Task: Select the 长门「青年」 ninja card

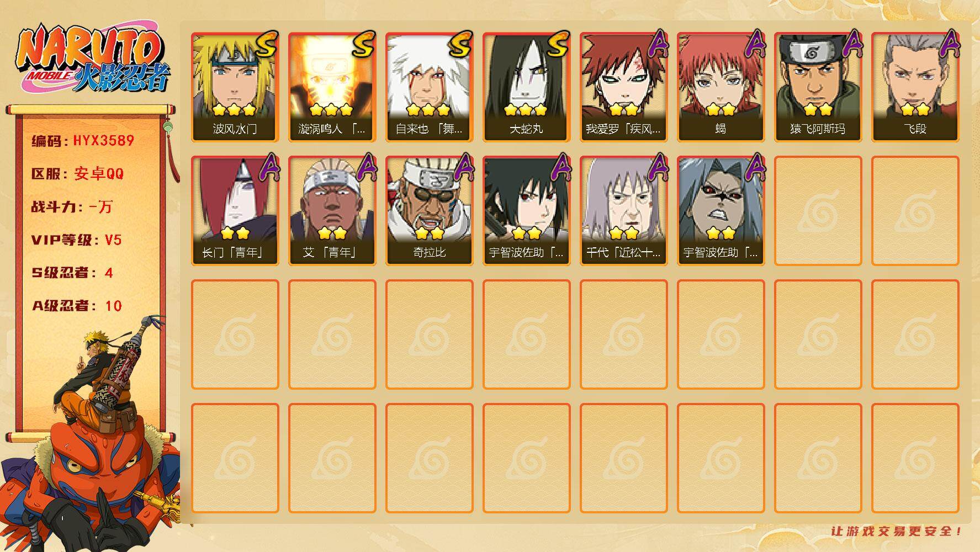Action: (235, 211)
